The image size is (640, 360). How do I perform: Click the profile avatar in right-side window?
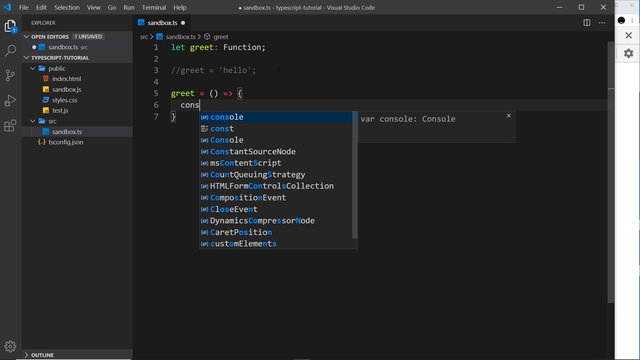622,20
